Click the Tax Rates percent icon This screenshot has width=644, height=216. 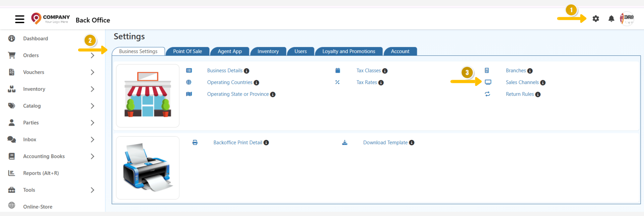(337, 82)
